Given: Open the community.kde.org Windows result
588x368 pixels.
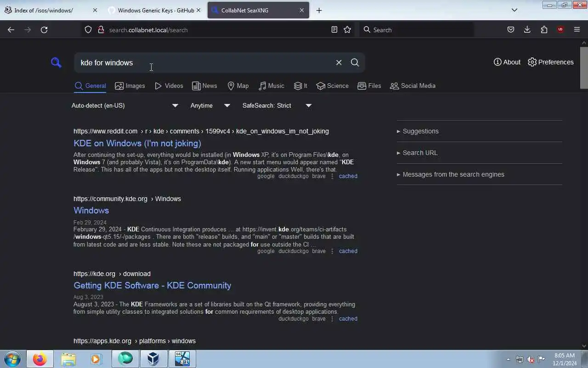Looking at the screenshot, I should coord(91,210).
